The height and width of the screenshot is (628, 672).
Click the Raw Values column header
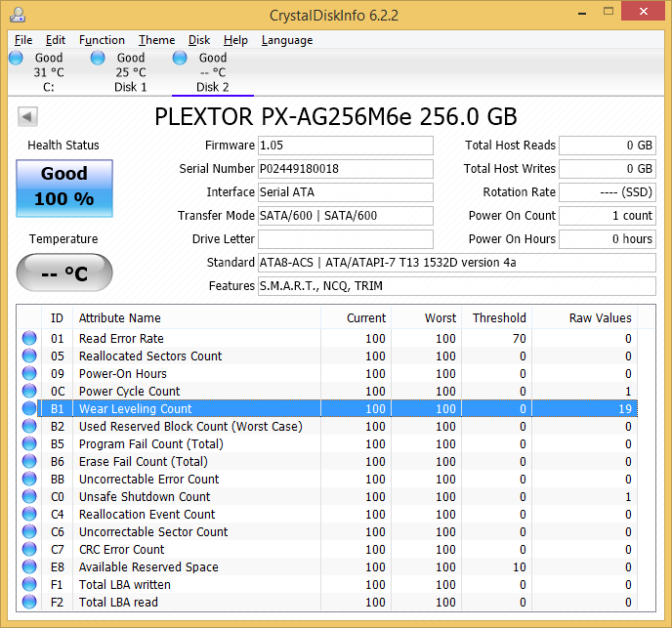(600, 317)
